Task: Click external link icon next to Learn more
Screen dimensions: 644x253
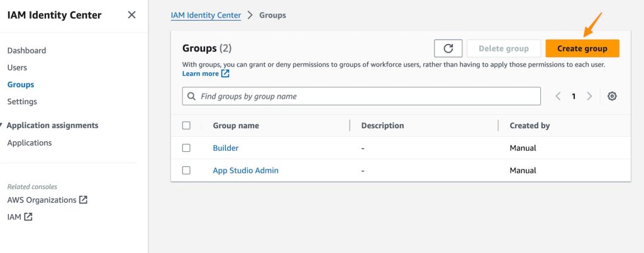Action: 225,74
